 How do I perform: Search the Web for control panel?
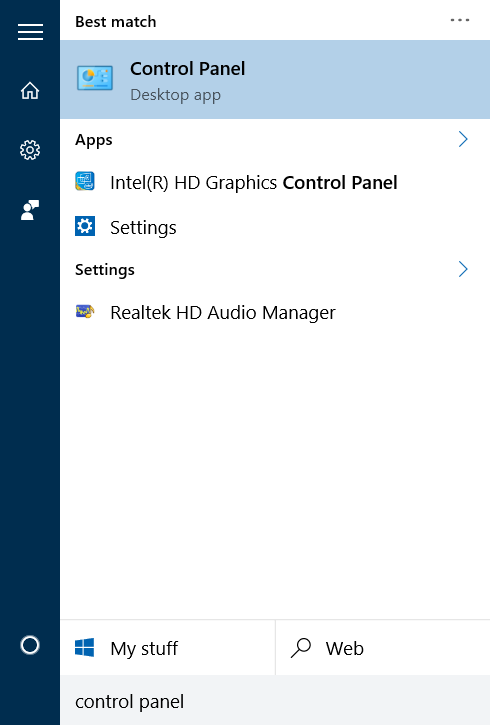[383, 648]
